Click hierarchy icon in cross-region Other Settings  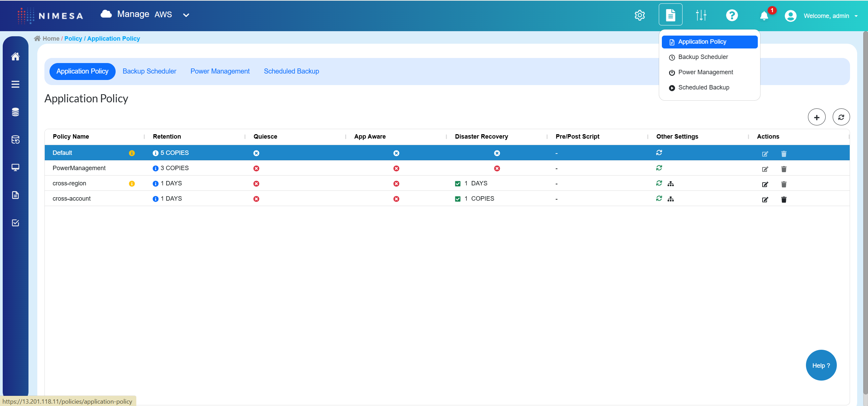pyautogui.click(x=670, y=184)
